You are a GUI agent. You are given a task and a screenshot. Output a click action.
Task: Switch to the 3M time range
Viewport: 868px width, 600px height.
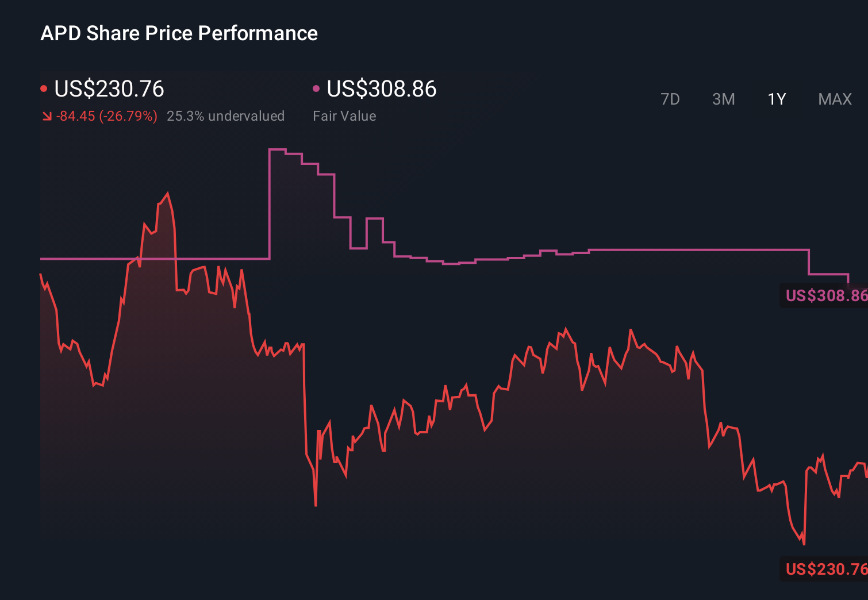724,99
